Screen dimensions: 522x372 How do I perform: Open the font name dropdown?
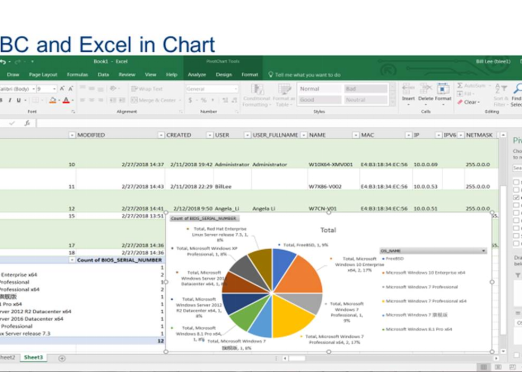point(33,89)
